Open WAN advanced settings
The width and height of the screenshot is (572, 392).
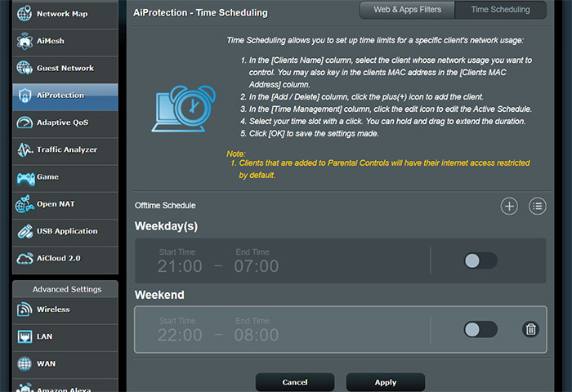(x=65, y=363)
